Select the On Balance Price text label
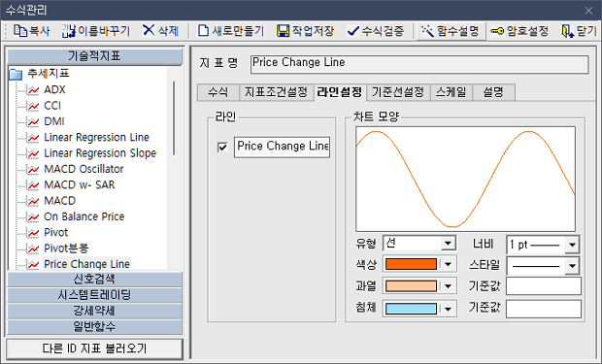This screenshot has height=364, width=602. point(84,216)
